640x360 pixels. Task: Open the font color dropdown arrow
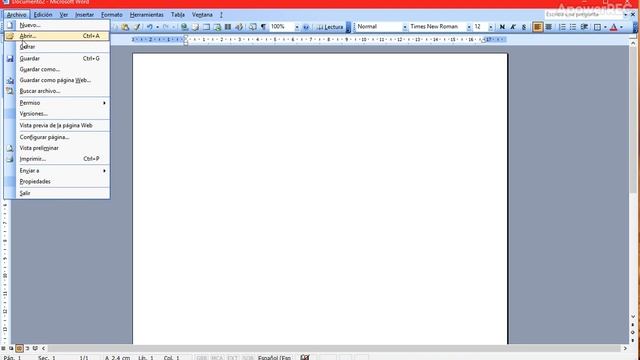coord(621,27)
